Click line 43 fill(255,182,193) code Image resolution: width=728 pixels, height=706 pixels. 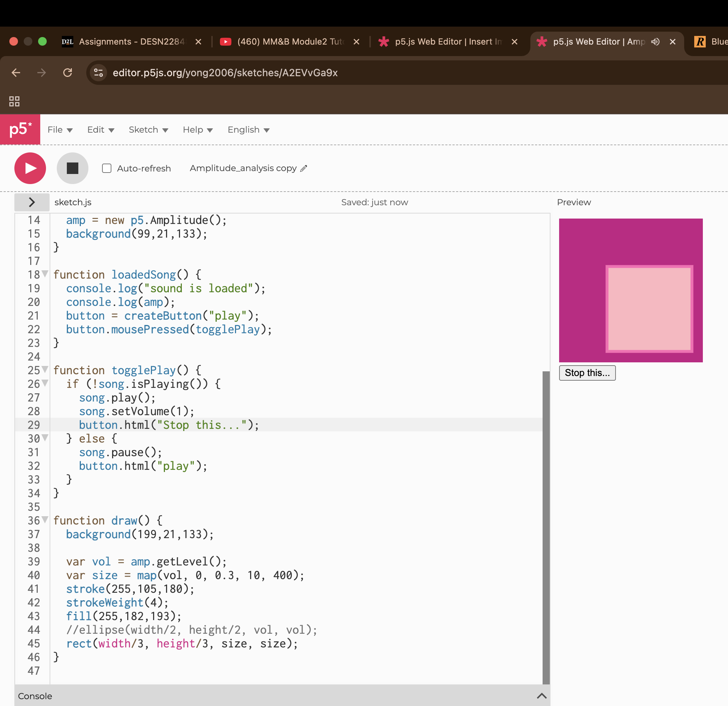pos(124,616)
